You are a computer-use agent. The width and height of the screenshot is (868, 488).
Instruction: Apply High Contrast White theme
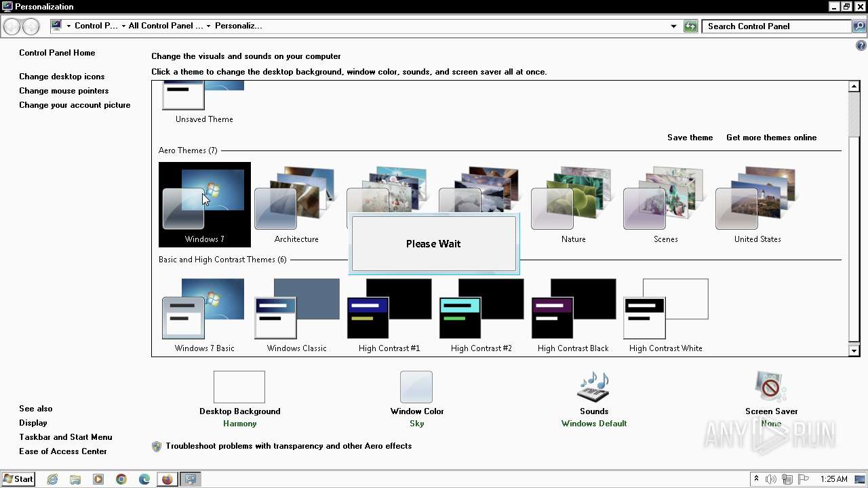click(665, 314)
